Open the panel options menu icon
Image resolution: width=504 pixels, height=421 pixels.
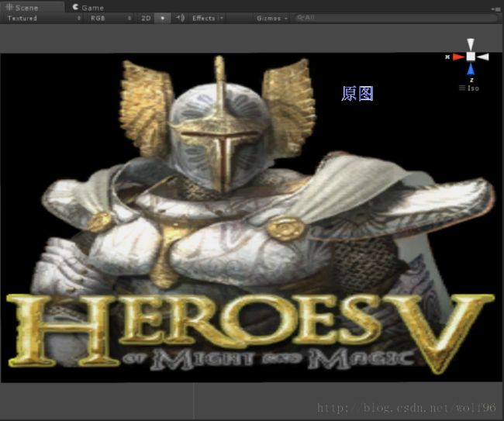pyautogui.click(x=496, y=9)
